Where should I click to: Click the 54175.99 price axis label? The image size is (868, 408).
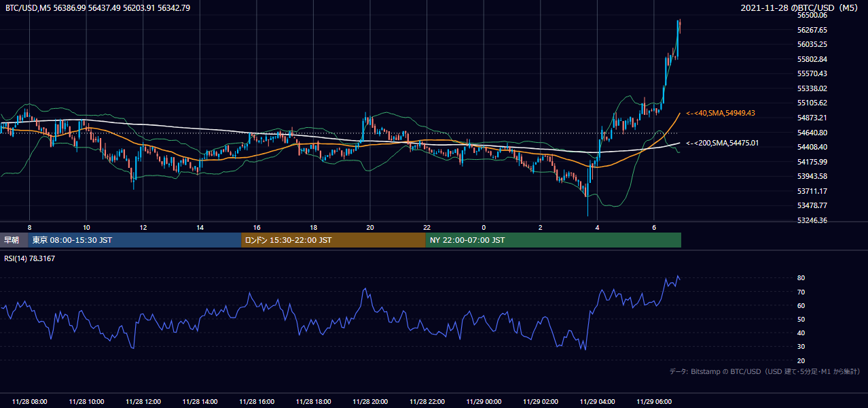[812, 162]
